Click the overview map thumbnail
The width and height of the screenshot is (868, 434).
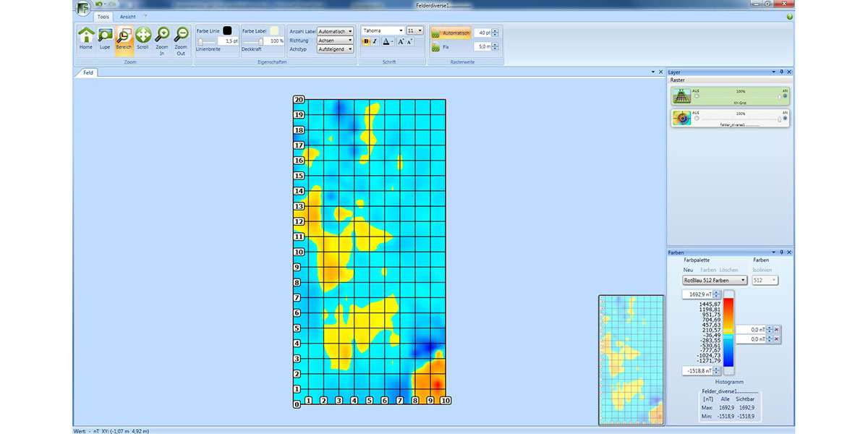click(x=631, y=359)
